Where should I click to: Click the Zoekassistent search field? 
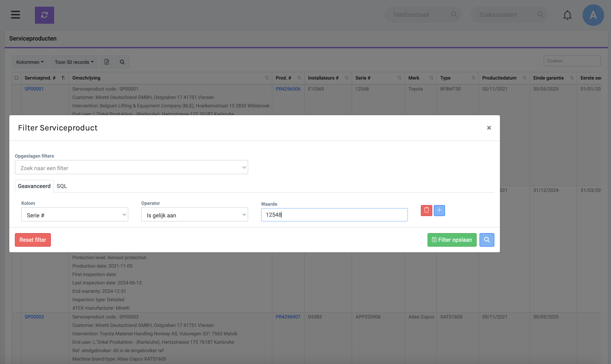pos(509,15)
